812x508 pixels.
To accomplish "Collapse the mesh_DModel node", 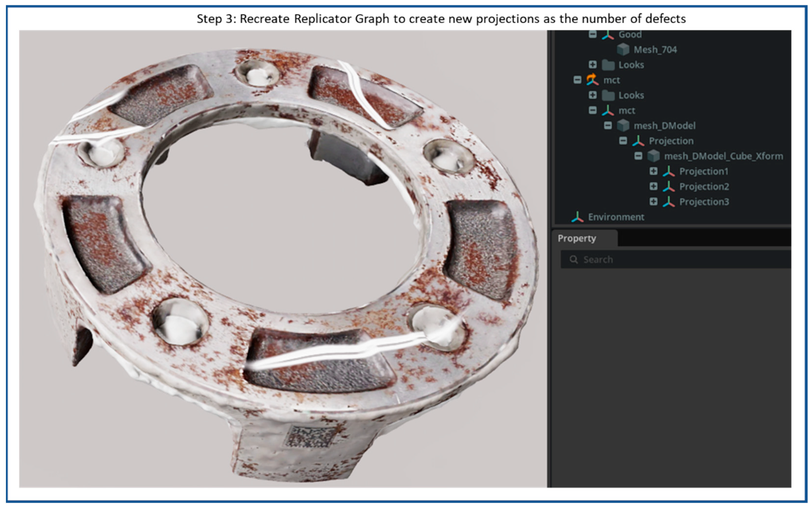I will click(608, 126).
